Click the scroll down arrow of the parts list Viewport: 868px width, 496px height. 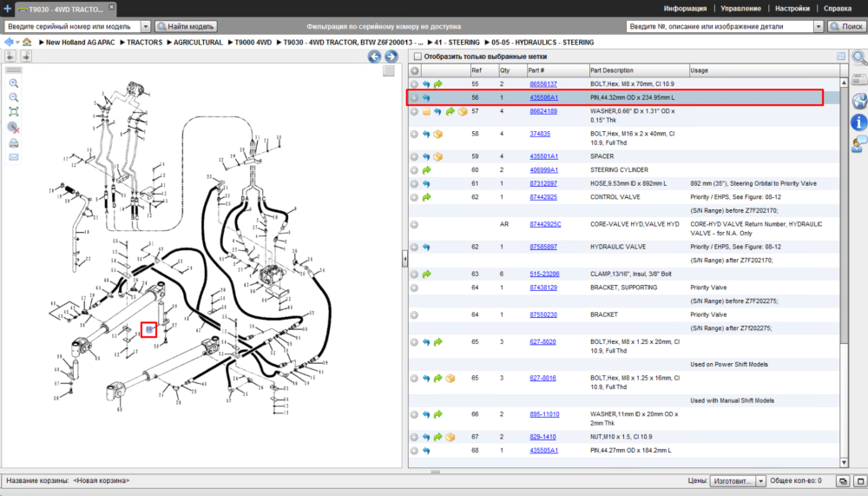pyautogui.click(x=844, y=462)
